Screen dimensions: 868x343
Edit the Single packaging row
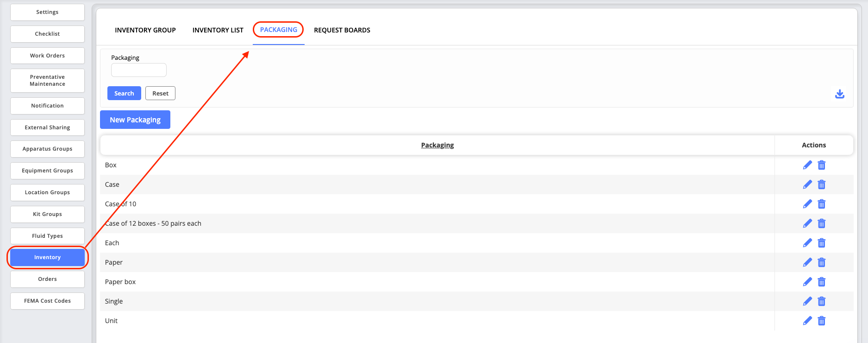click(x=807, y=301)
